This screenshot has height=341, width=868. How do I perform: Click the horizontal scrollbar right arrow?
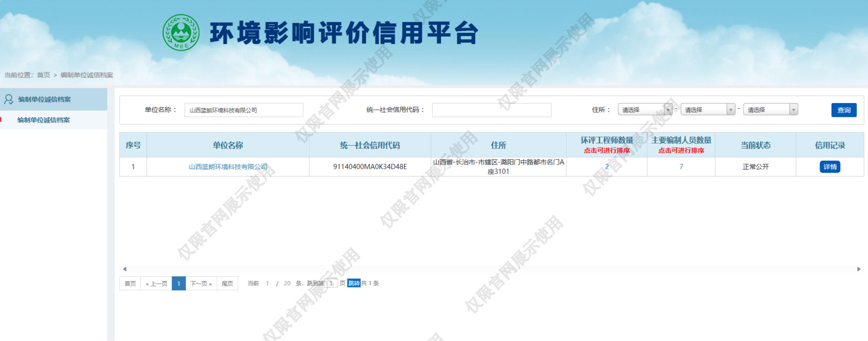pyautogui.click(x=859, y=269)
